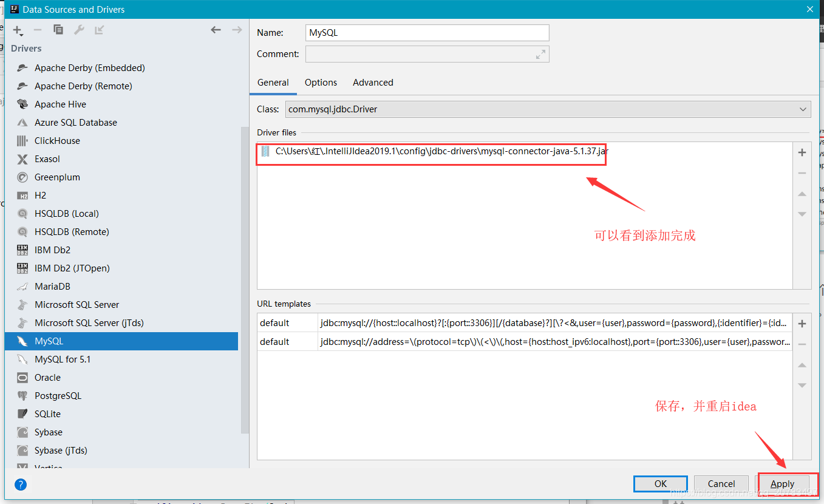This screenshot has width=824, height=504.
Task: Close the Data Sources and Drivers dialog
Action: coord(810,9)
